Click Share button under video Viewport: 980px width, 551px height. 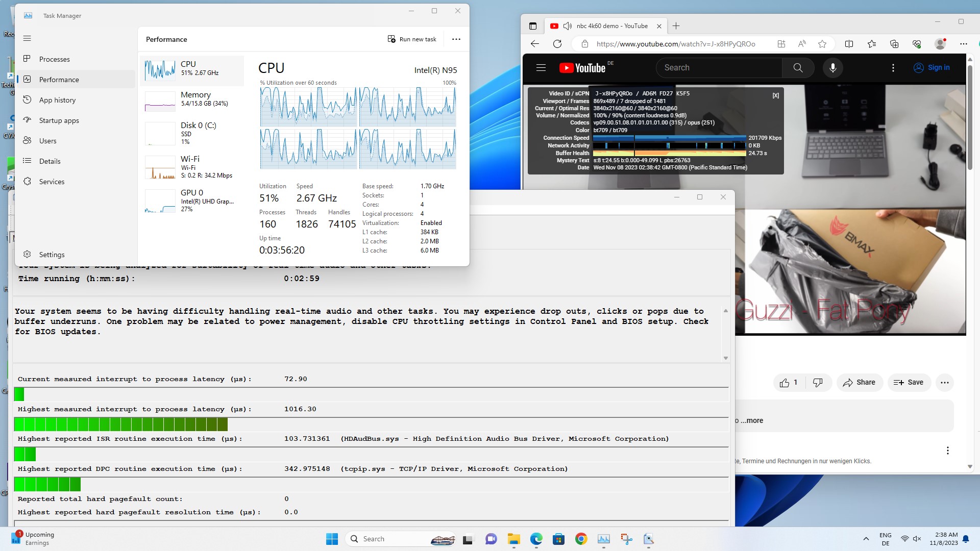(x=859, y=383)
